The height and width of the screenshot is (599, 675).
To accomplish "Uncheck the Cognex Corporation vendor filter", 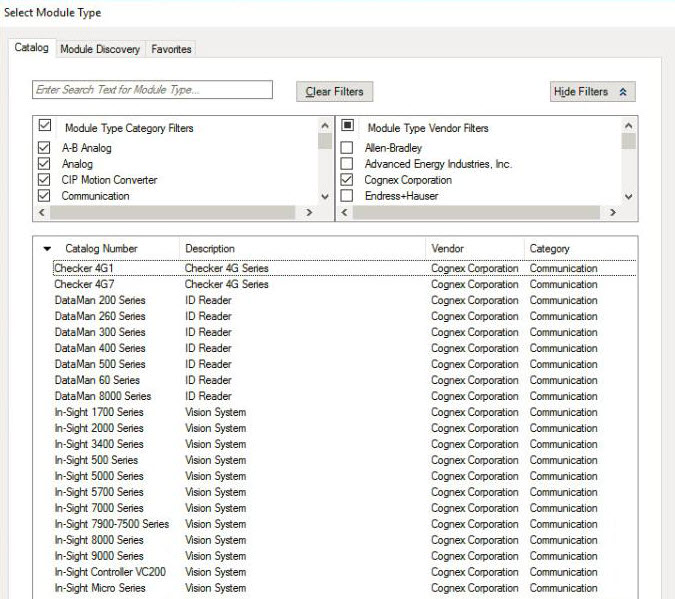I will [x=348, y=180].
